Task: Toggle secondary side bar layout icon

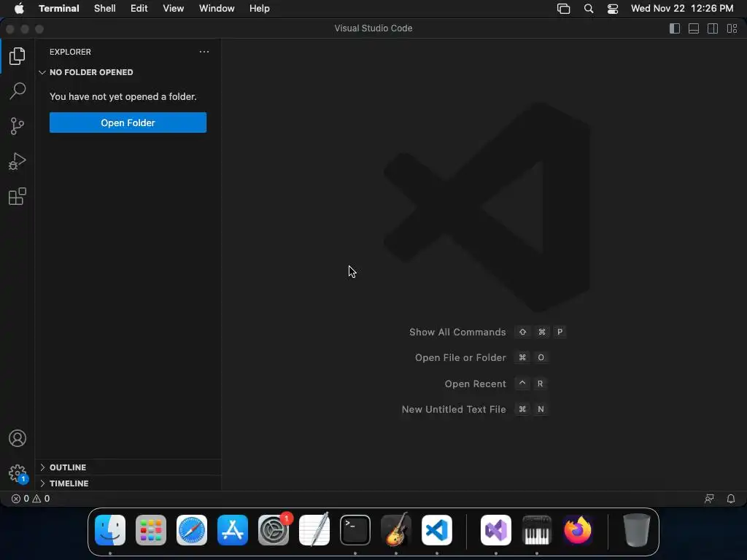Action: coord(713,28)
